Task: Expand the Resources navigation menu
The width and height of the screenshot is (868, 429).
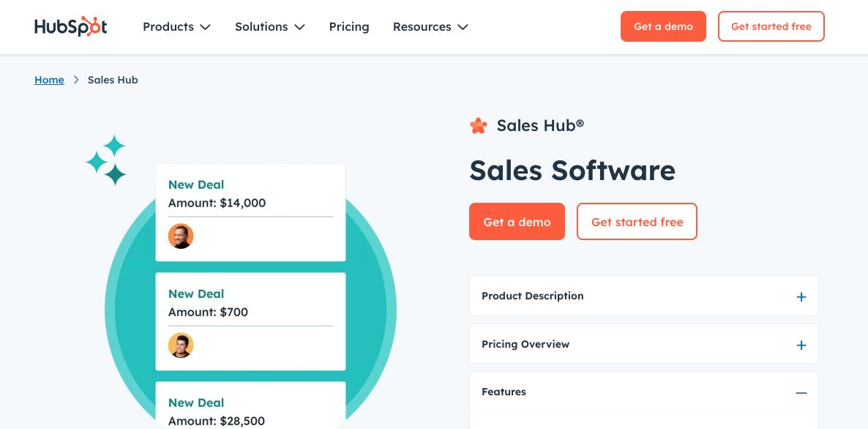Action: 430,26
